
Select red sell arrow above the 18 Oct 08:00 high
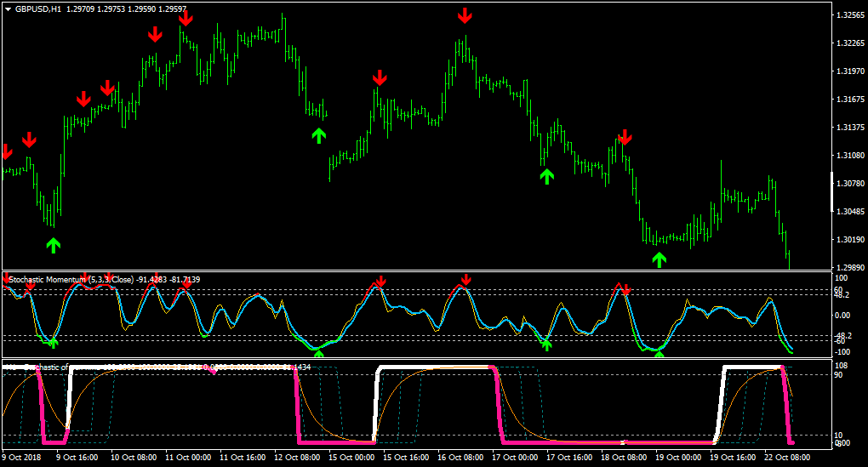[x=625, y=137]
